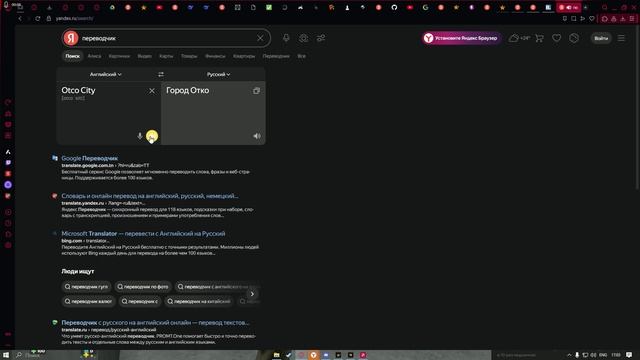640x360 pixels.
Task: Click the Войти login button
Action: (601, 38)
